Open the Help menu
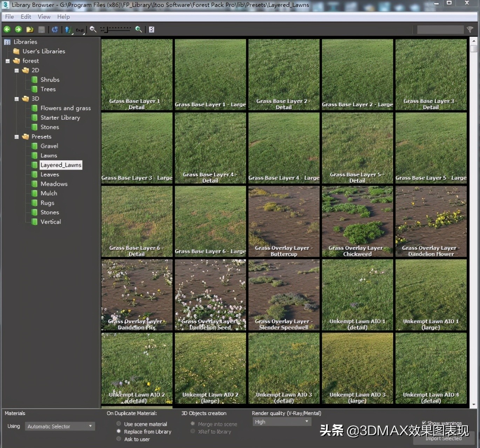The width and height of the screenshot is (480, 448). [63, 16]
